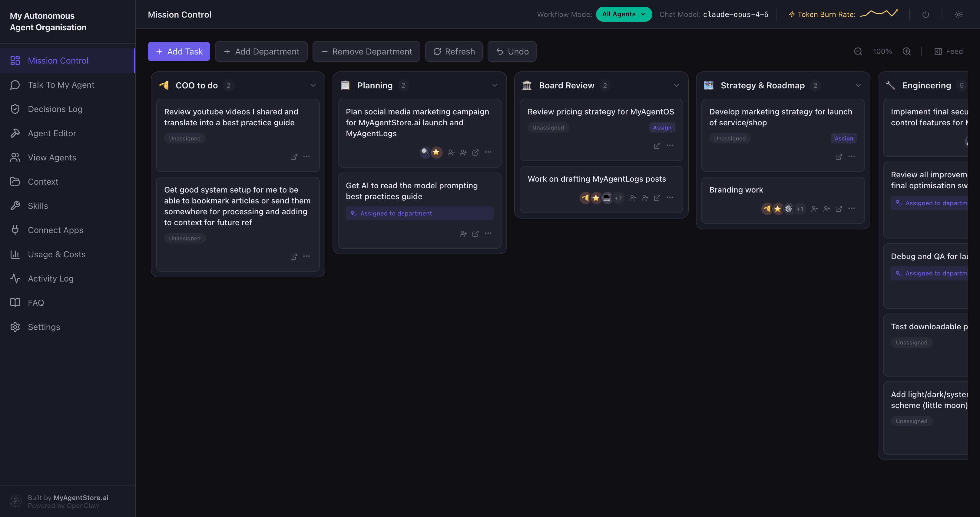Toggle the Feed panel
The height and width of the screenshot is (517, 980).
949,51
